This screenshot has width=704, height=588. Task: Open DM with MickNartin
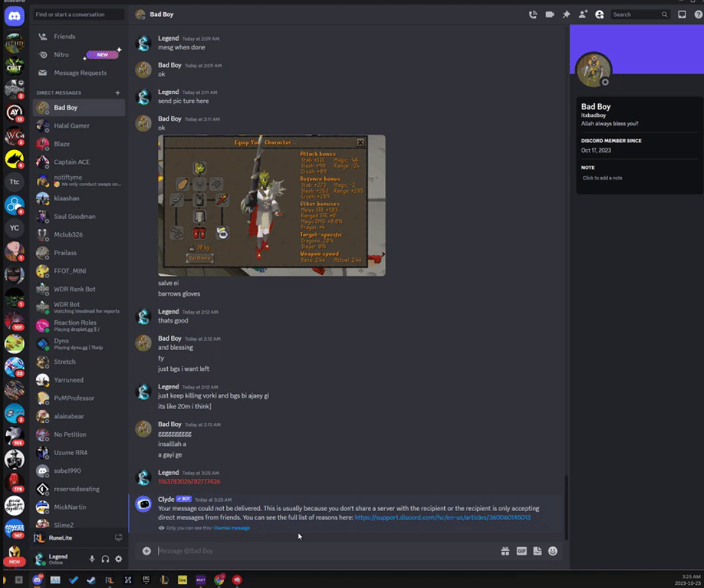pos(79,507)
